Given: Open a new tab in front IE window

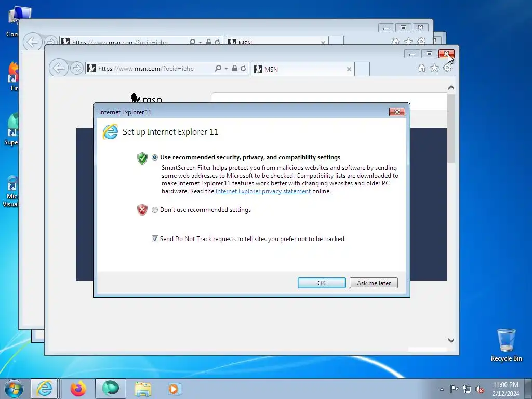Looking at the screenshot, I should point(362,69).
